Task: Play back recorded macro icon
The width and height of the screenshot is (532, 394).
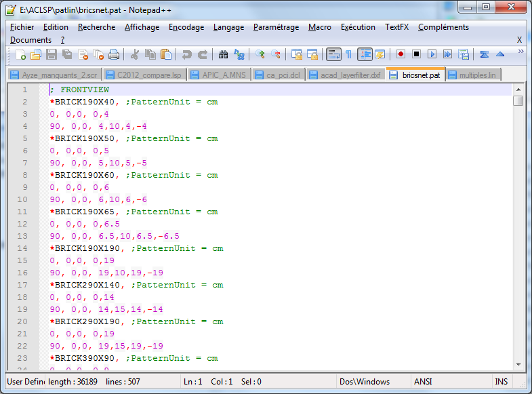Action: pos(432,54)
